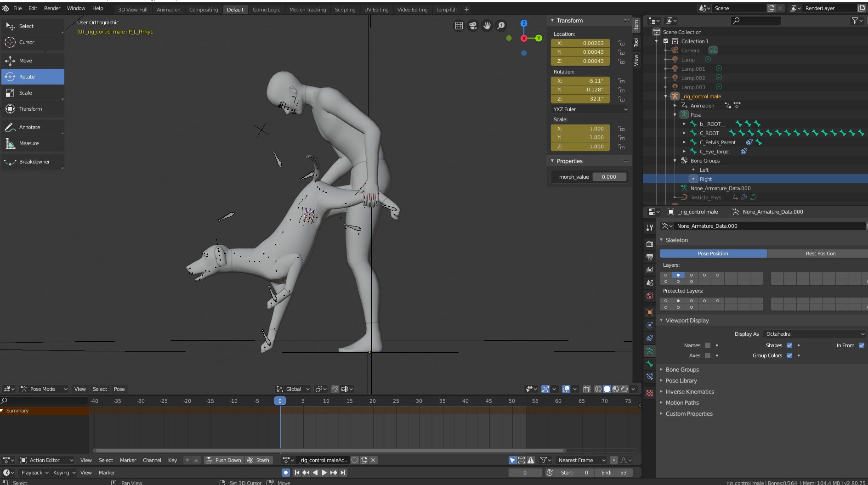Click the pan hand viewport icon

(487, 26)
